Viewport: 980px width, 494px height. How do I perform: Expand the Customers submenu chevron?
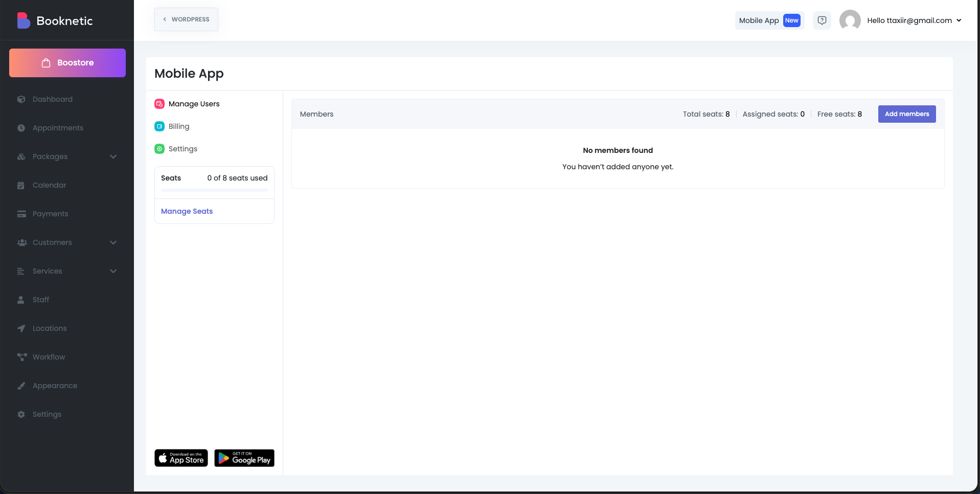(113, 242)
